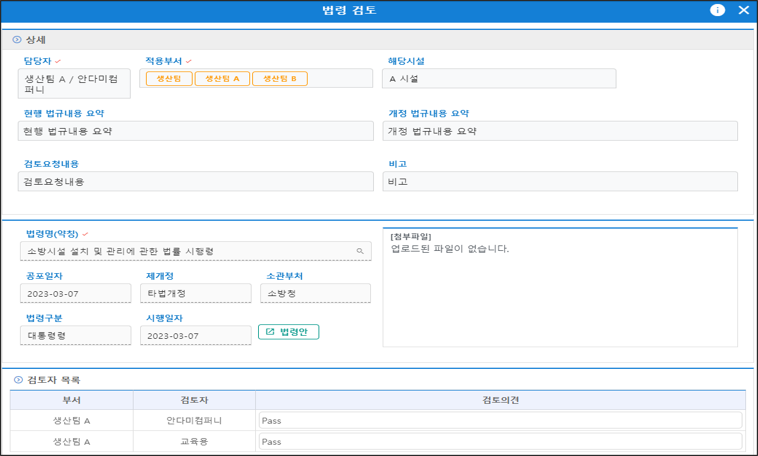Focus the 현행 법규내용 요약 input

point(196,131)
